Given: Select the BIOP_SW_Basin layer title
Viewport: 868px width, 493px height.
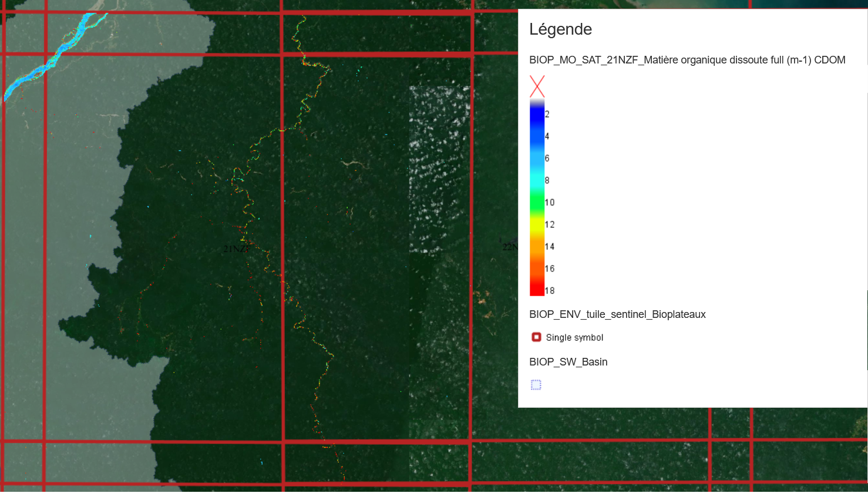Looking at the screenshot, I should pyautogui.click(x=568, y=362).
